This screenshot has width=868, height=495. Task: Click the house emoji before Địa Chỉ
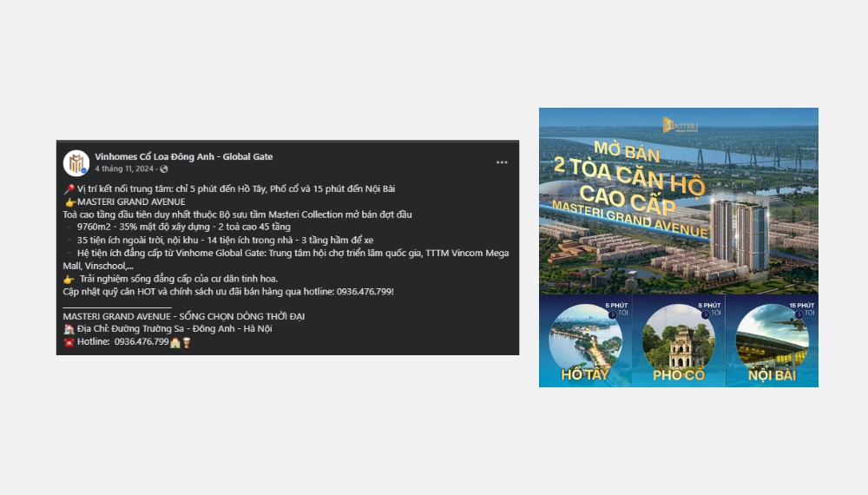pyautogui.click(x=69, y=329)
